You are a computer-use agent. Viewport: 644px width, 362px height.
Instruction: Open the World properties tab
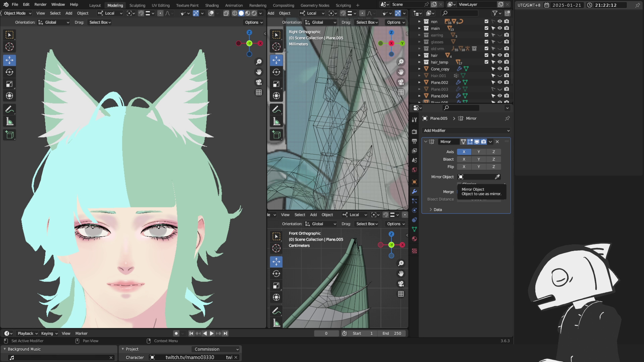[414, 170]
